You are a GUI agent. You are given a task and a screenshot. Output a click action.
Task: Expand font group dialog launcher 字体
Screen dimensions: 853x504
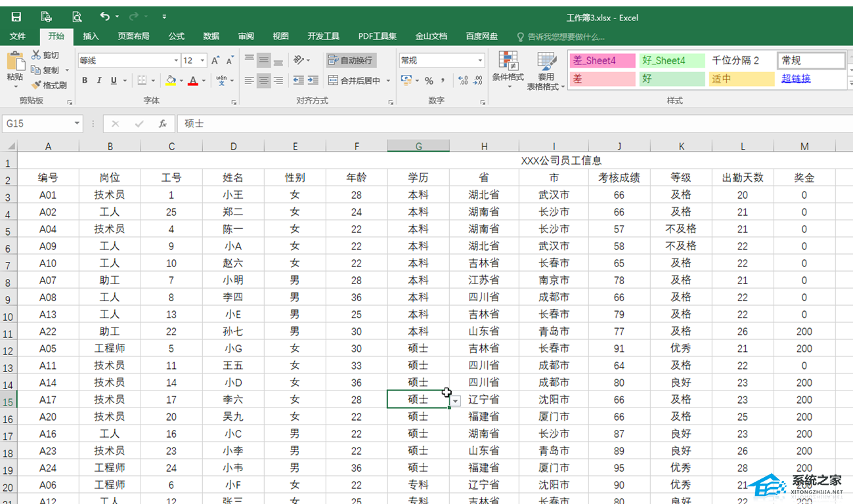pyautogui.click(x=234, y=102)
